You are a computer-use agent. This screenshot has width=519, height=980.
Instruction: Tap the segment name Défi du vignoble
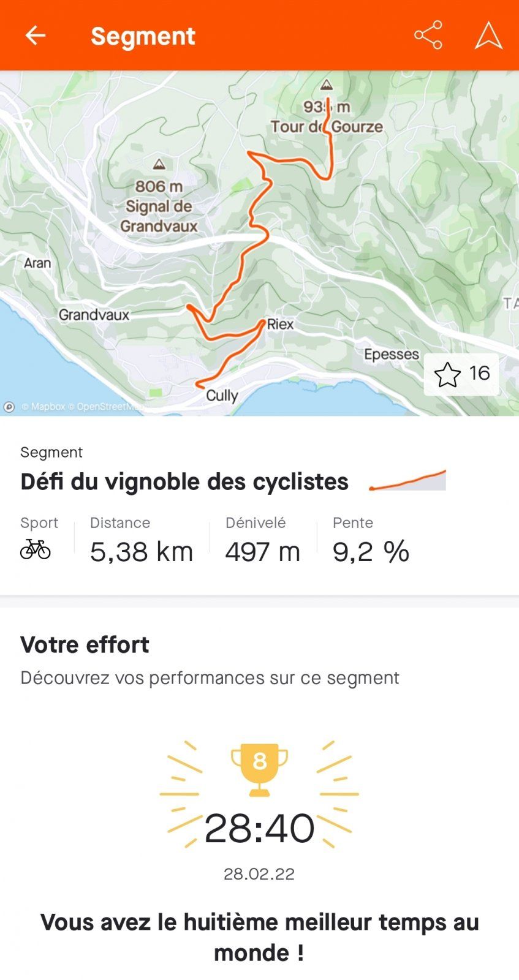tap(184, 481)
